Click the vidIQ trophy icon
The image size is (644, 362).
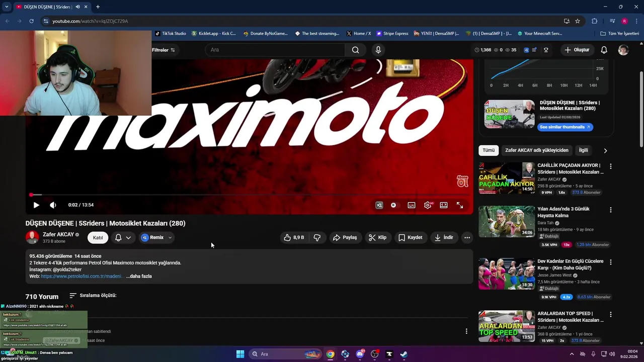click(x=546, y=50)
